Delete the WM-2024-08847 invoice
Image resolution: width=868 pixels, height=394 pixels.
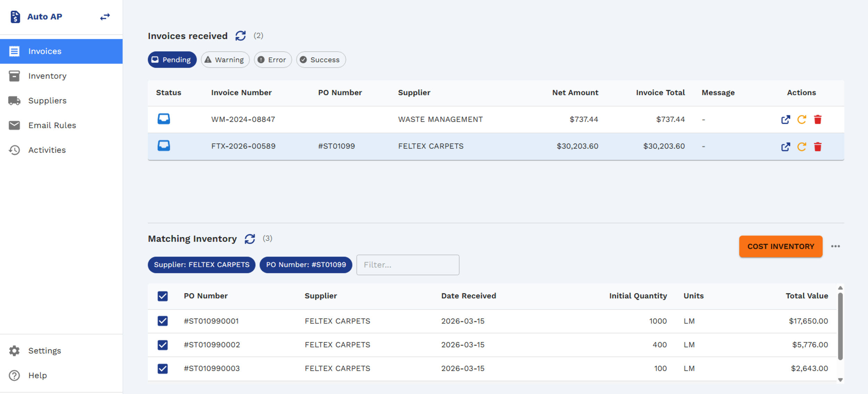(x=818, y=120)
